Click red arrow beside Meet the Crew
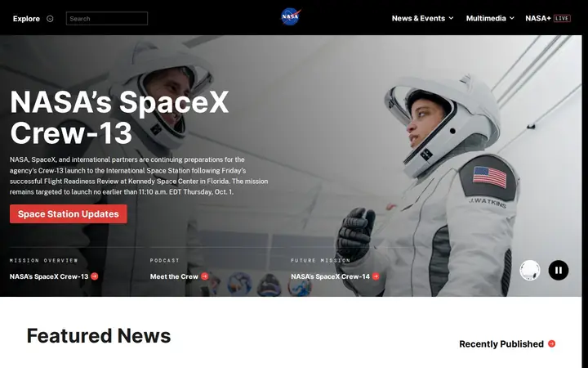The height and width of the screenshot is (368, 588). click(x=205, y=276)
